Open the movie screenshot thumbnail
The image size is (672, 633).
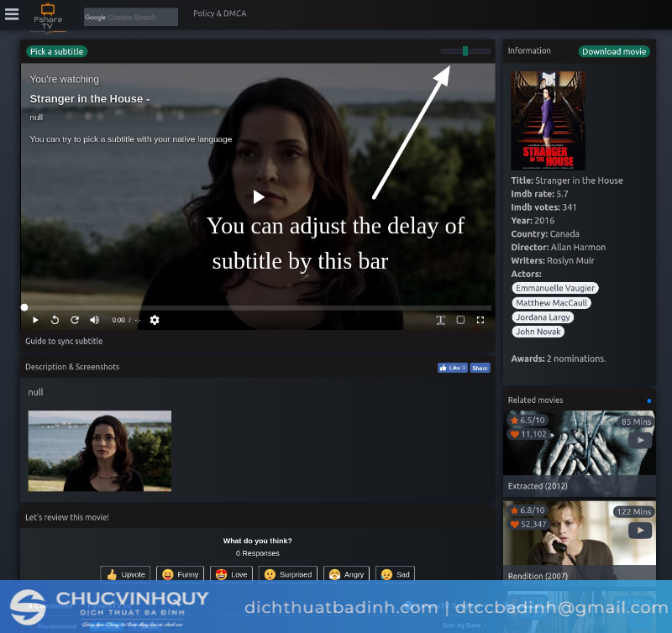coord(99,451)
